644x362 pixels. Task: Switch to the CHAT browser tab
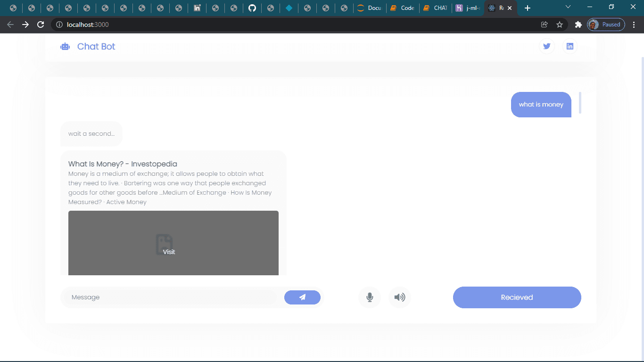tap(435, 8)
